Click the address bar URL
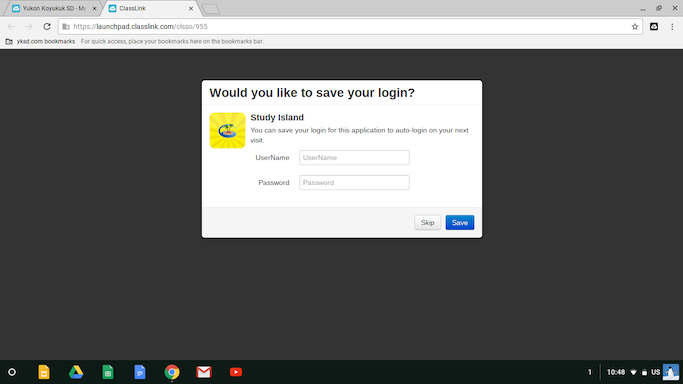 click(140, 27)
